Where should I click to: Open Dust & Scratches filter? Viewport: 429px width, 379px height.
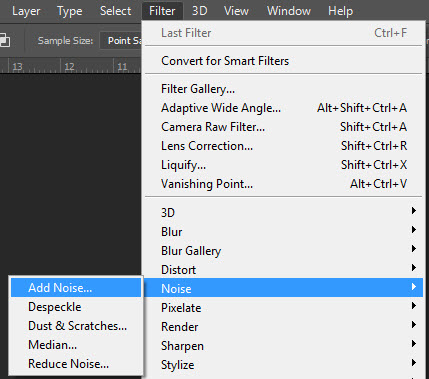76,326
